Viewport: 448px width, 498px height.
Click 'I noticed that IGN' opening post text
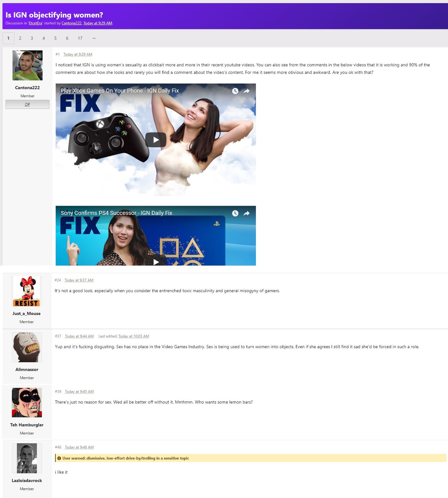coord(243,69)
